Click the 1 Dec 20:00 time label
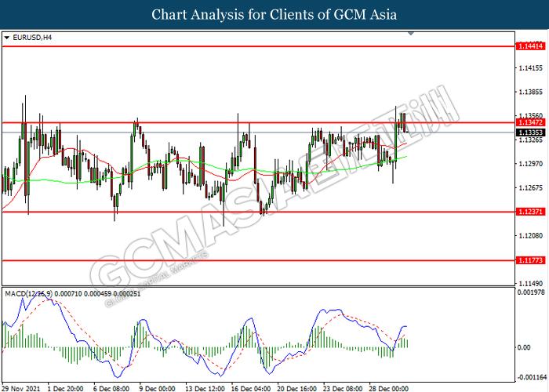549x392 pixels. click(65, 388)
